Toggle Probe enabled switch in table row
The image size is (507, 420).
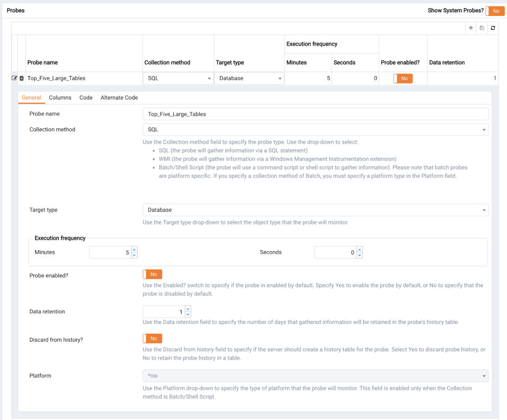pos(403,78)
